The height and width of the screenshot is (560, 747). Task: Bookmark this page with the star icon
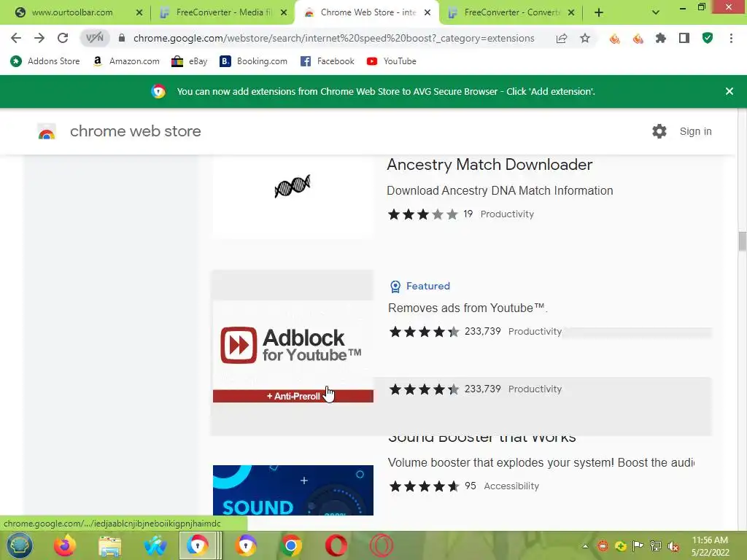coord(585,38)
